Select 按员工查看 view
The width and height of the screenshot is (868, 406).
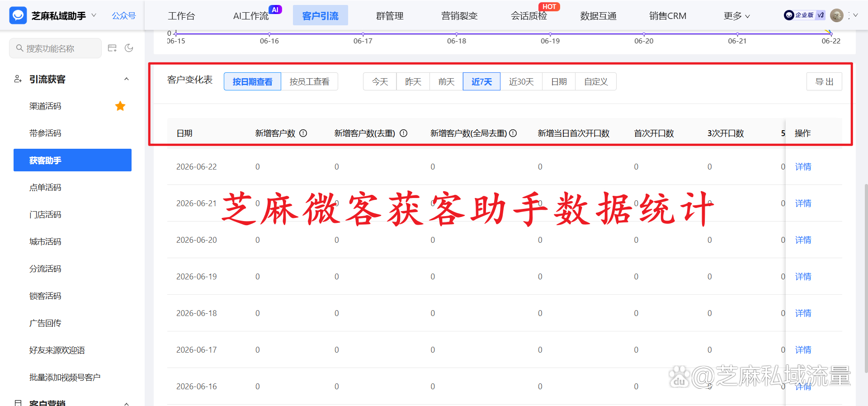click(x=309, y=81)
